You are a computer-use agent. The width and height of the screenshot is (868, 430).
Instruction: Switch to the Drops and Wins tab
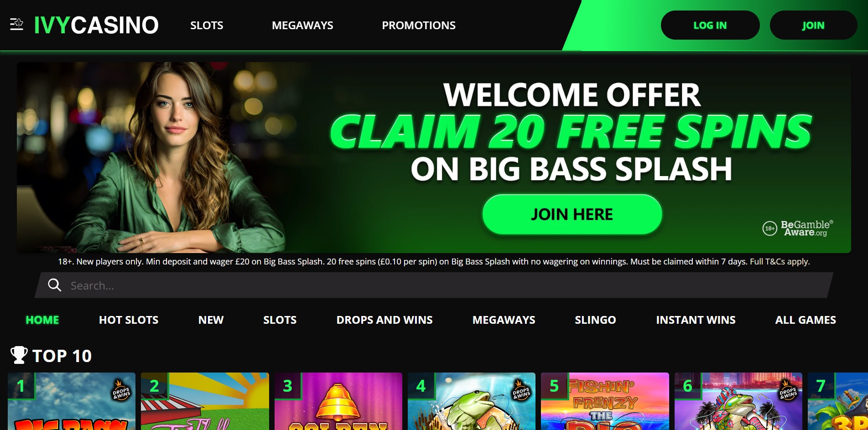pyautogui.click(x=385, y=320)
